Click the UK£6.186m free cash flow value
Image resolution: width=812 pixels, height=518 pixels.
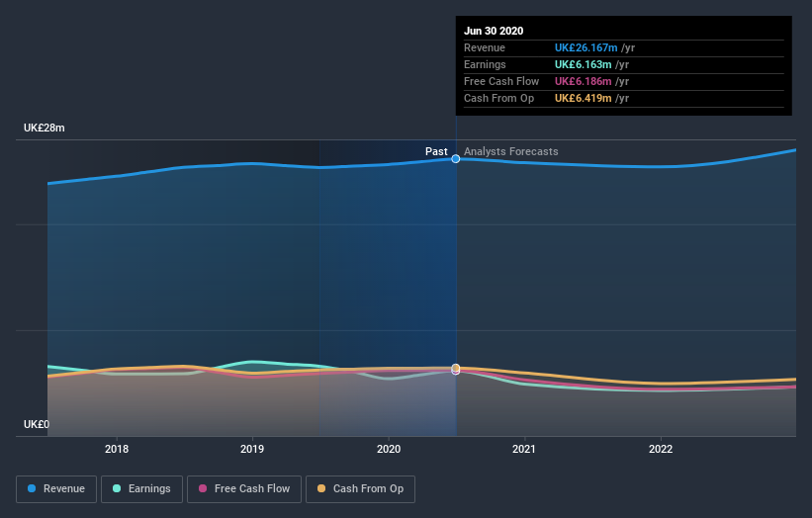584,81
